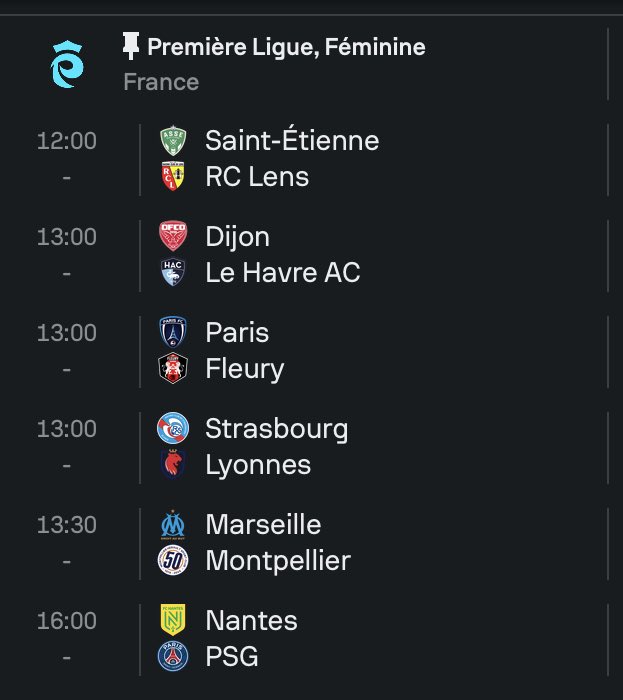Click the Nantes club crest
The image size is (623, 700).
[173, 621]
